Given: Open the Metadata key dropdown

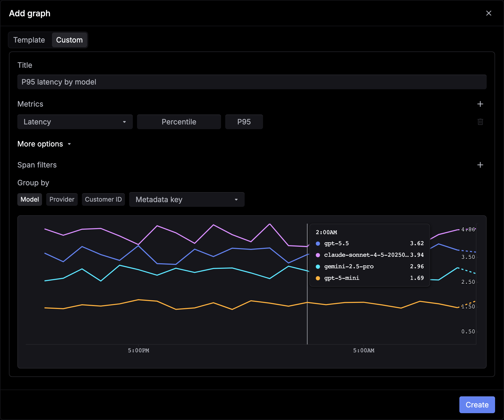Looking at the screenshot, I should click(187, 199).
